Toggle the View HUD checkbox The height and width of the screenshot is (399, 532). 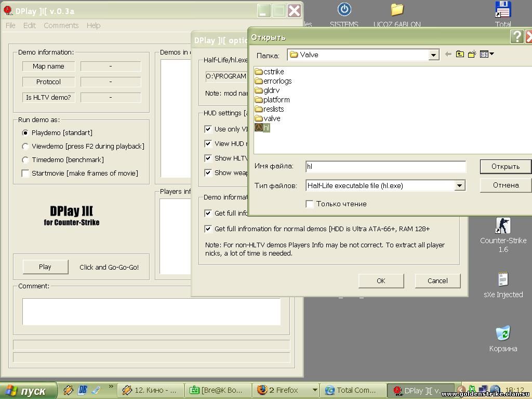click(208, 143)
